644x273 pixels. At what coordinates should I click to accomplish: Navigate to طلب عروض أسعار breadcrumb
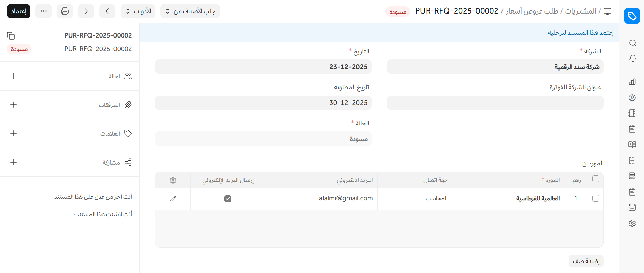(532, 11)
